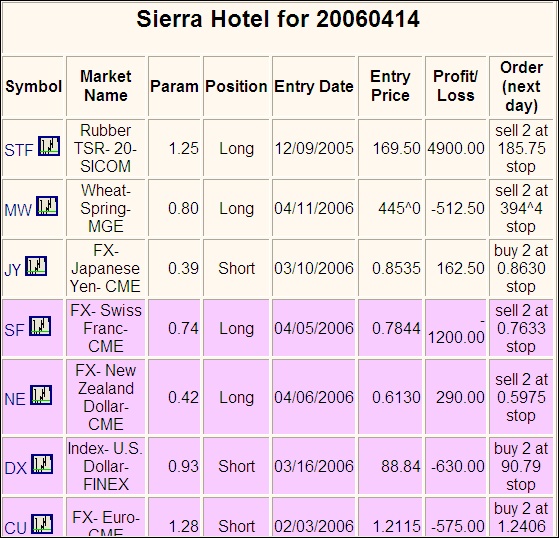Select the 'FX- New Zealand Dollar- CME' cell
The image size is (559, 538).
106,398
